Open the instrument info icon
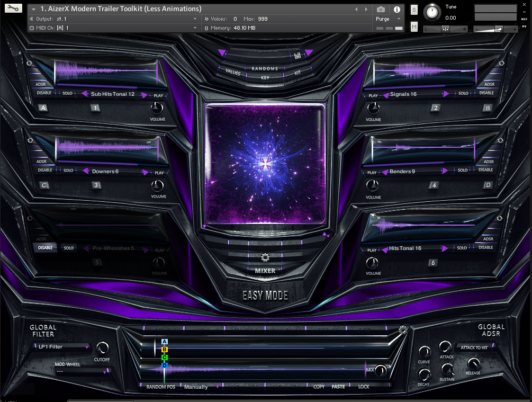The image size is (532, 402). coord(397,10)
